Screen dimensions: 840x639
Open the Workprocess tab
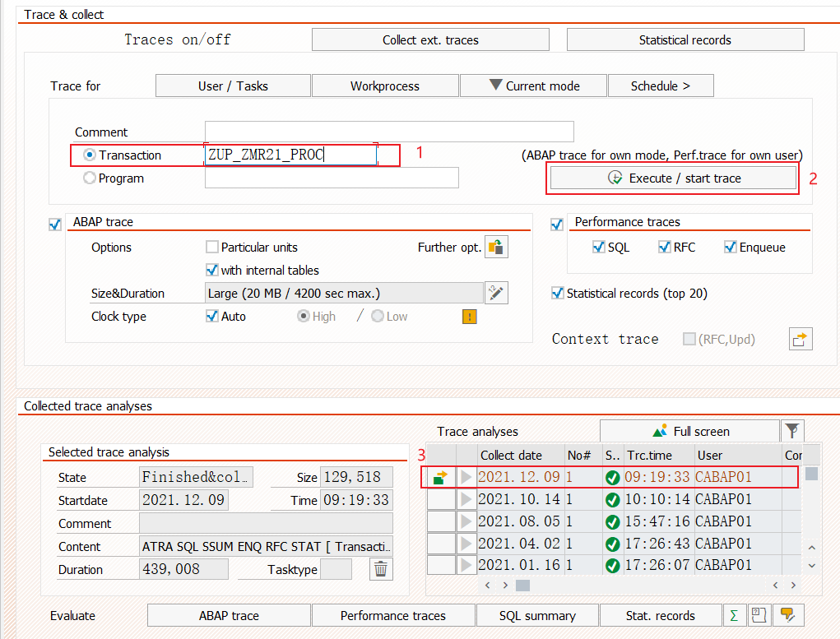tap(385, 86)
